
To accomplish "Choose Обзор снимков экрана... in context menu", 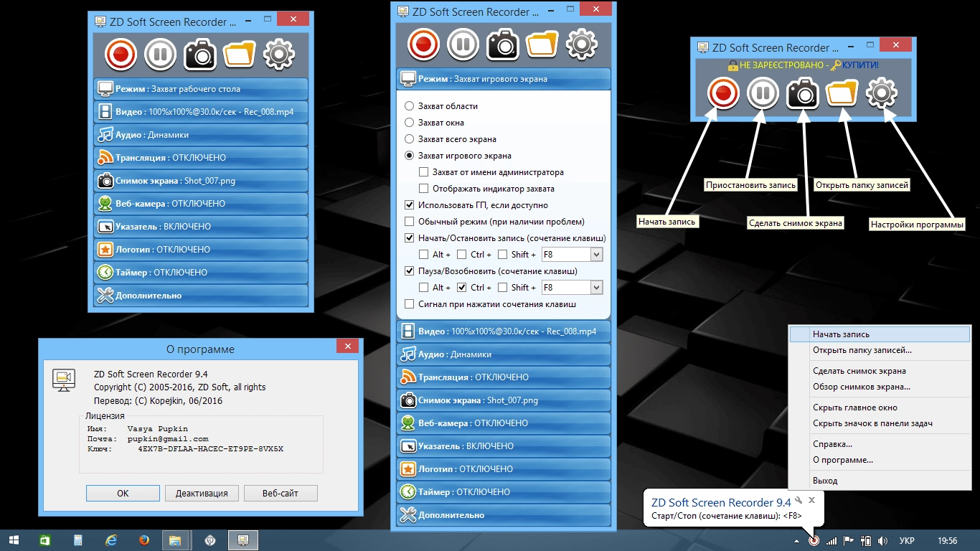I will (878, 387).
